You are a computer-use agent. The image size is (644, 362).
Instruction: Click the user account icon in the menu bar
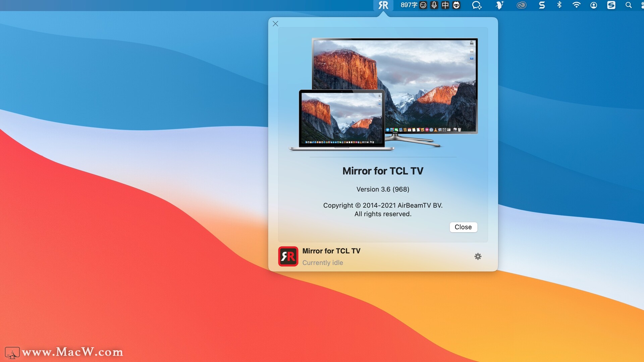594,5
